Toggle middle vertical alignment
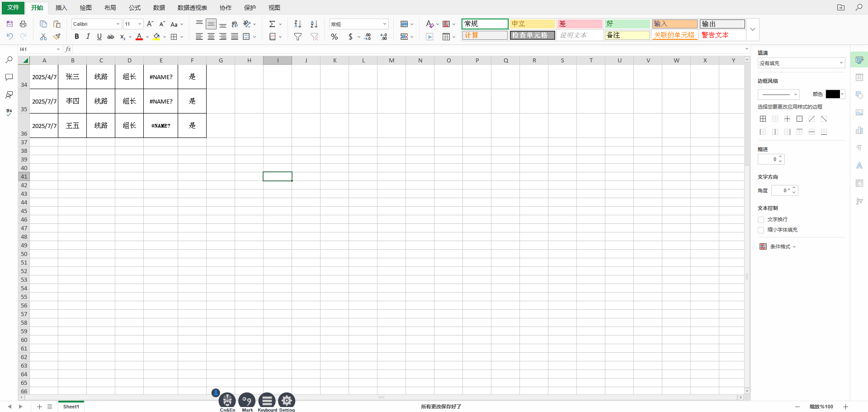This screenshot has height=412, width=868. (x=211, y=24)
